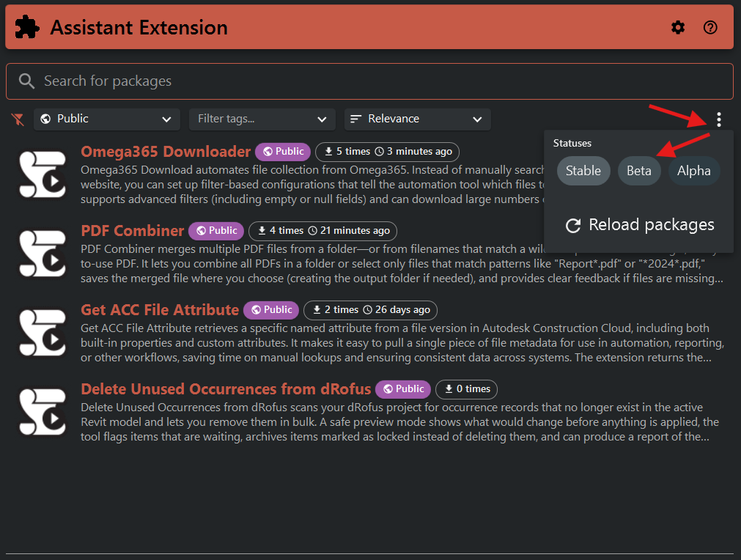Toggle the Beta status filter
The height and width of the screenshot is (560, 741).
[x=639, y=171]
